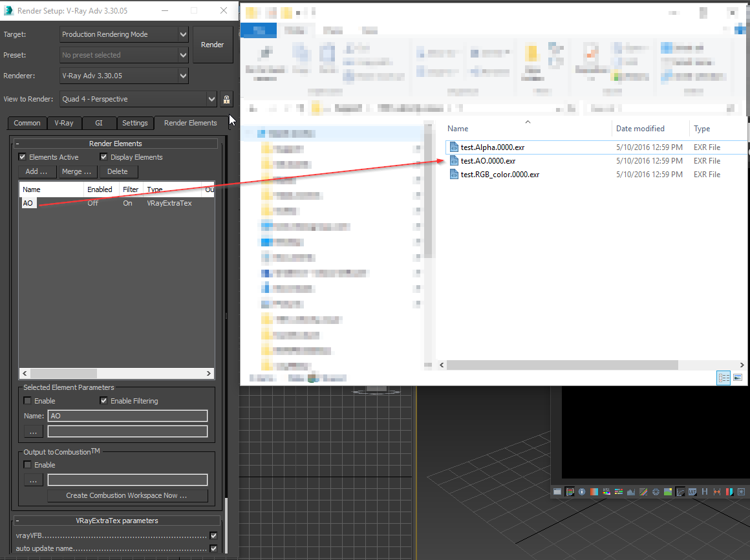The height and width of the screenshot is (560, 750).
Task: Click Merge render elements button
Action: 76,171
